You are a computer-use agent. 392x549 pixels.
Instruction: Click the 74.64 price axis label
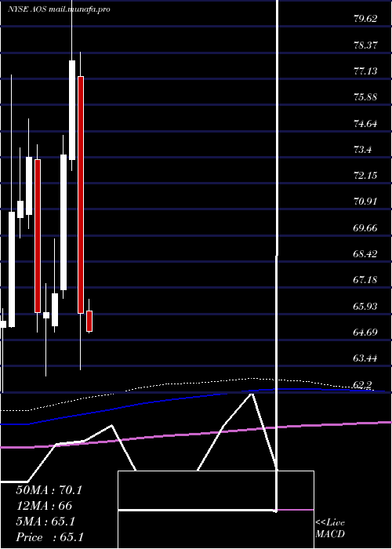[x=365, y=123]
